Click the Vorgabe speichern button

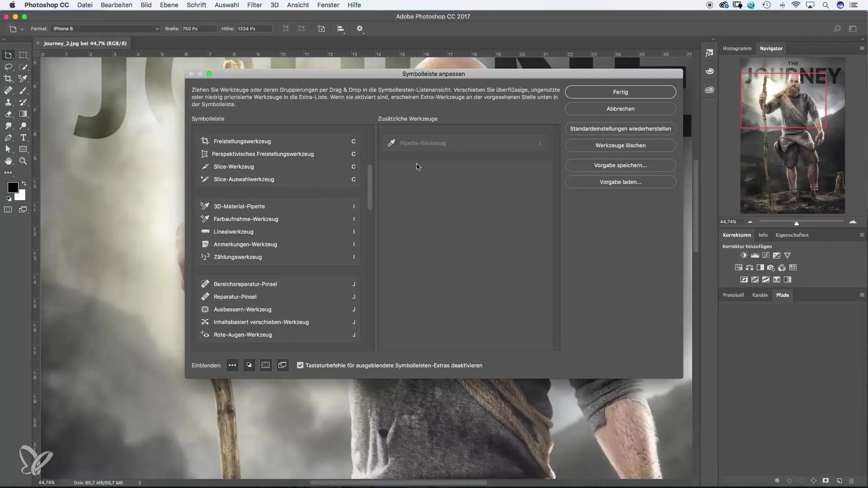(x=620, y=165)
